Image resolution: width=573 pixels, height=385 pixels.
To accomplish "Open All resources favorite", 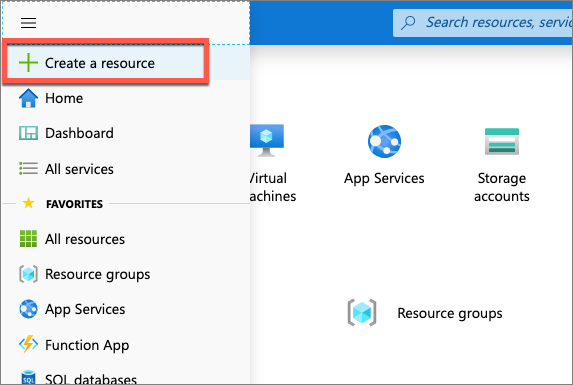I will 85,239.
